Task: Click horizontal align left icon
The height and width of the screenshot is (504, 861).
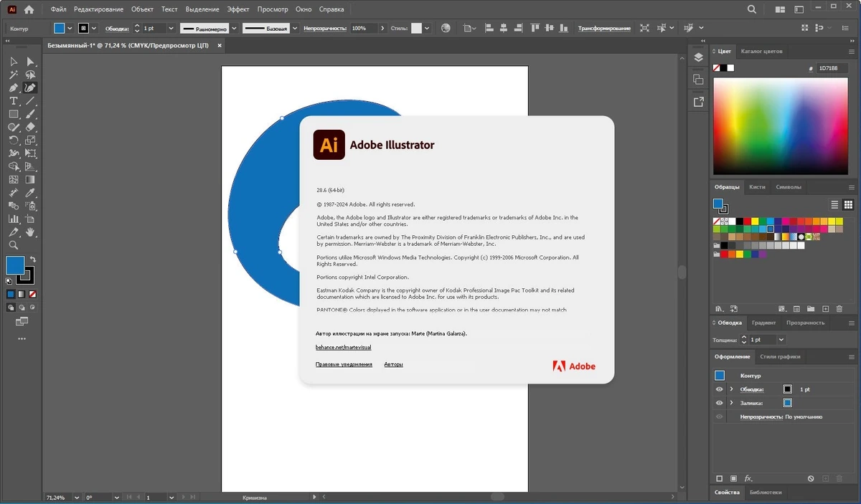Action: click(x=491, y=28)
